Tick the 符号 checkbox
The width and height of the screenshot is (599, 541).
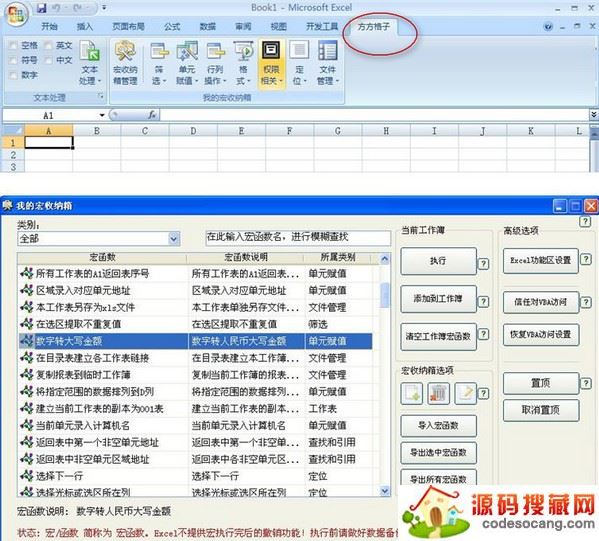(13, 60)
